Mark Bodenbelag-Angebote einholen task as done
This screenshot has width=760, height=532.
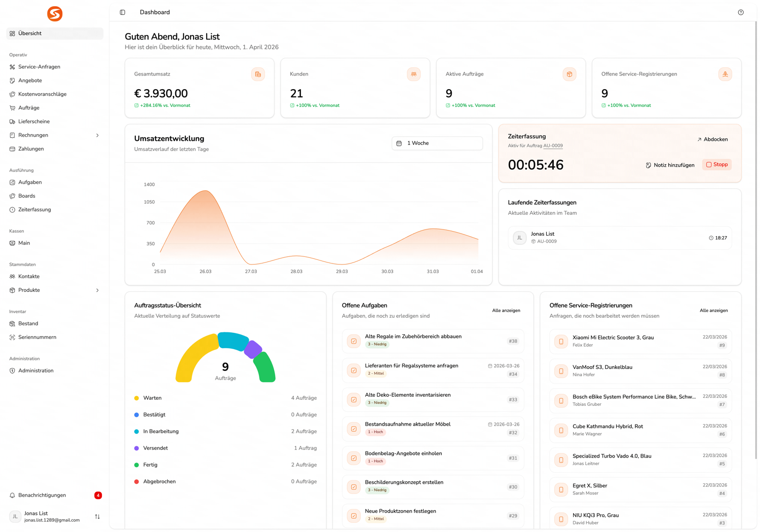pos(354,458)
